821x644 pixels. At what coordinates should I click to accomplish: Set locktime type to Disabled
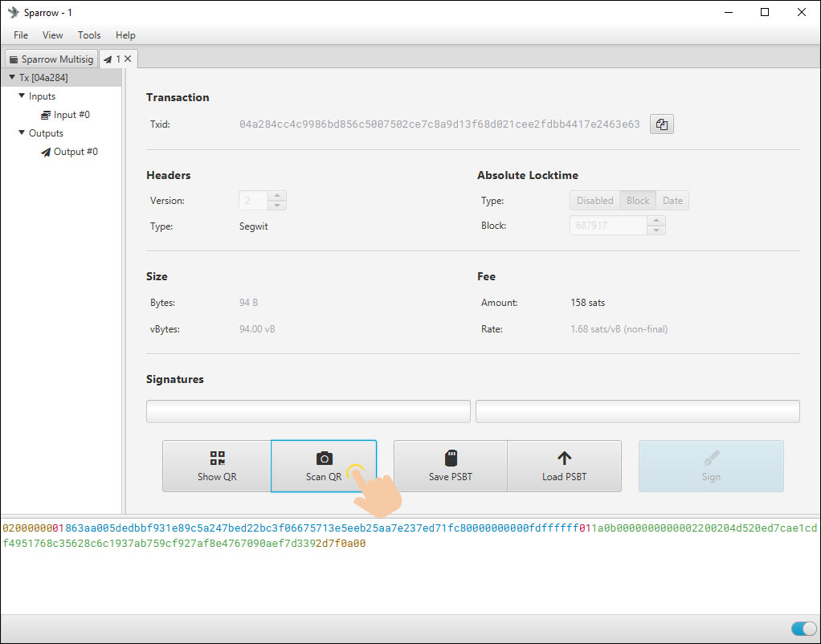coord(594,201)
